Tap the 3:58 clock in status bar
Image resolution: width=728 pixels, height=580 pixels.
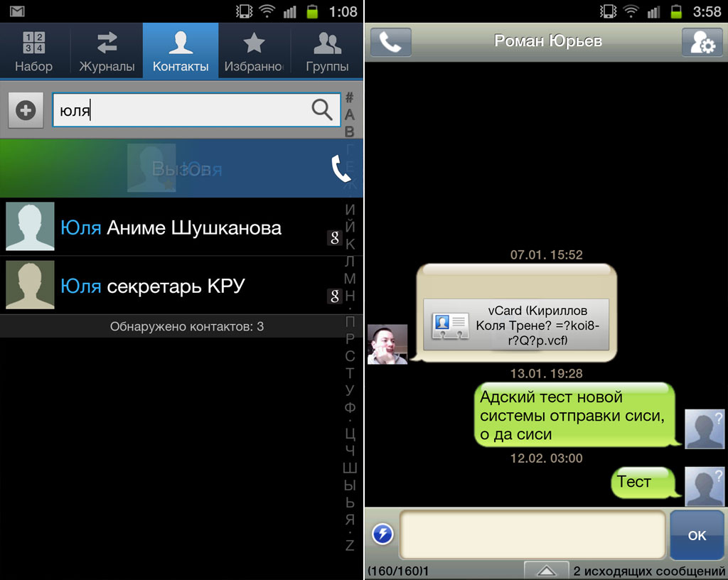click(x=707, y=11)
